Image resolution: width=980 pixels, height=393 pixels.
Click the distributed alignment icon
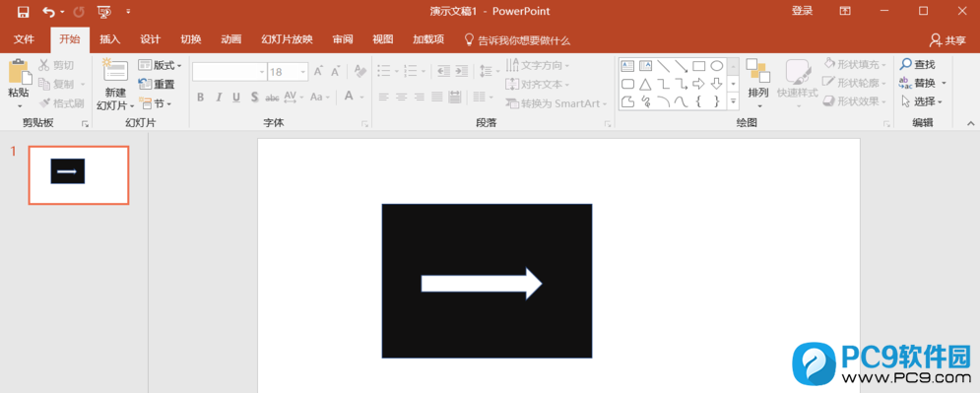tap(455, 97)
